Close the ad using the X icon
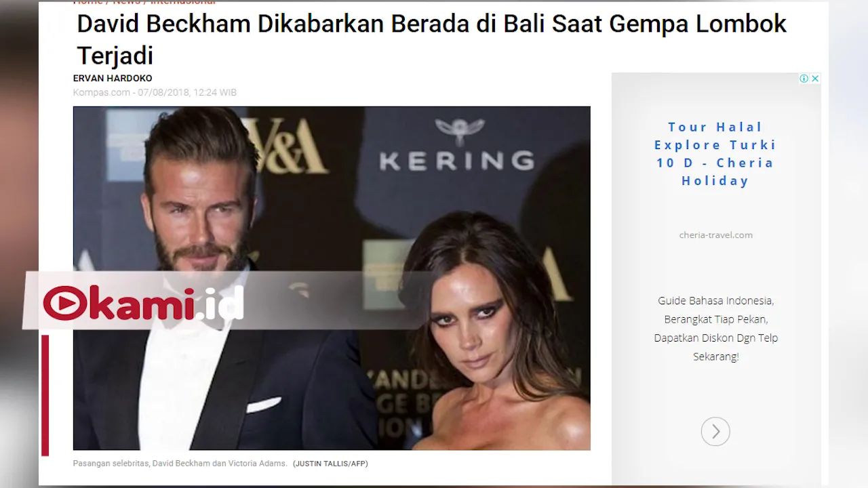The height and width of the screenshot is (488, 868). (815, 79)
